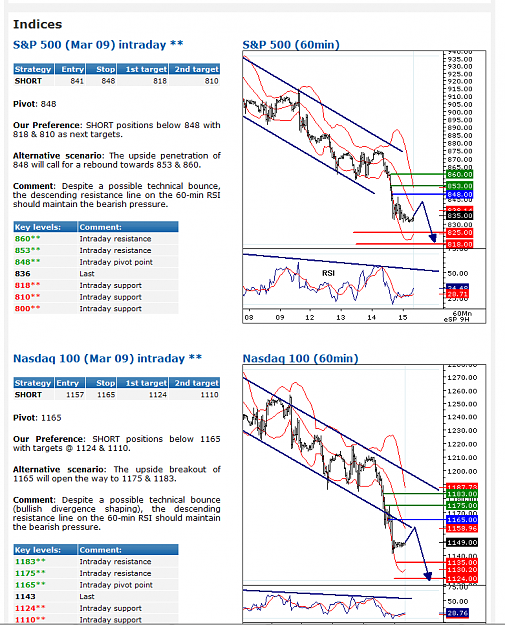Screen dimensions: 505x625
Task: Click the Nasdaq 'Our Preference' paragraph about 1165
Action: [x=116, y=443]
